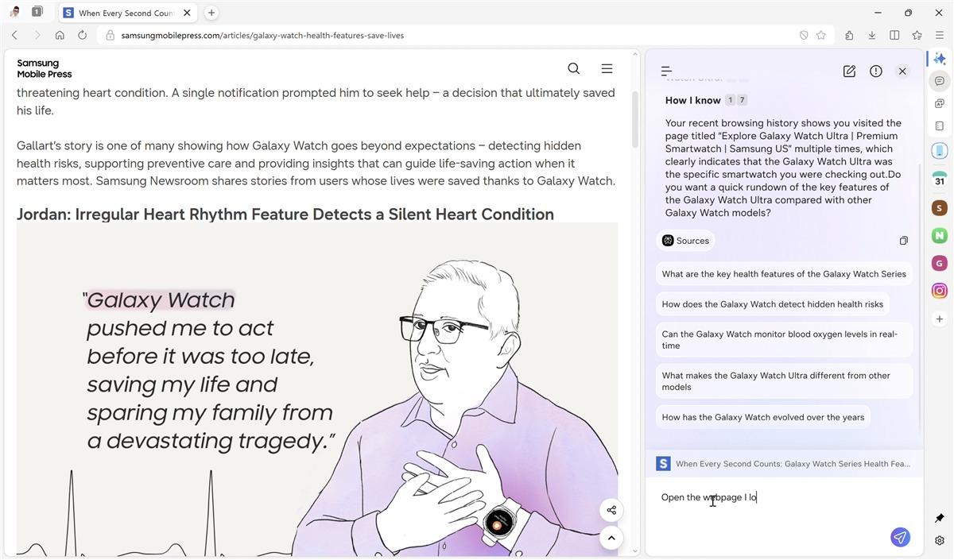Screen dimensions: 954x560
Task: Share the article via share button
Action: [611, 510]
